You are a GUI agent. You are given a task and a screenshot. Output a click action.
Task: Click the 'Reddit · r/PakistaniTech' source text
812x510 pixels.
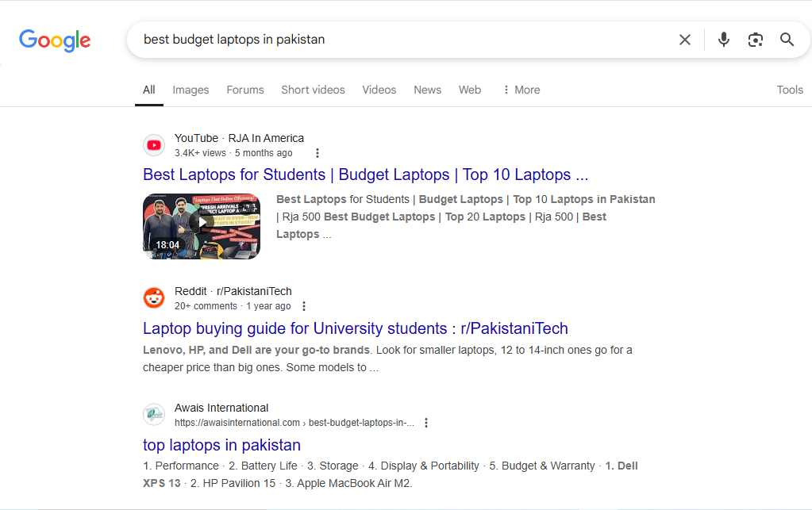(x=233, y=291)
